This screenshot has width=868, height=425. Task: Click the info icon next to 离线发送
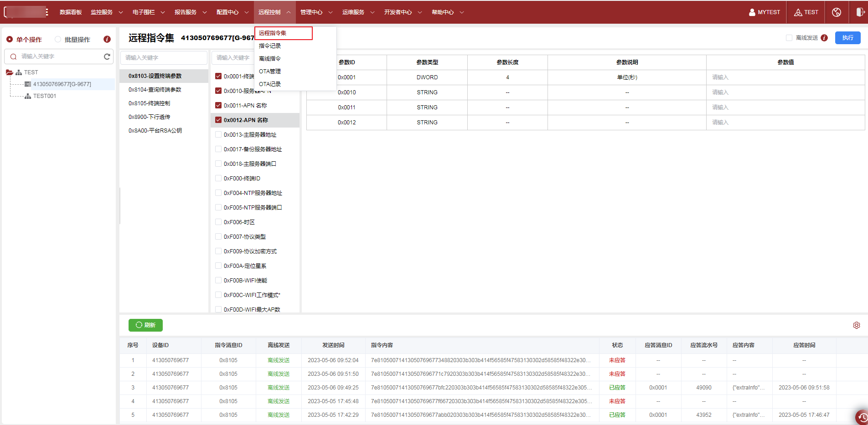(x=824, y=38)
